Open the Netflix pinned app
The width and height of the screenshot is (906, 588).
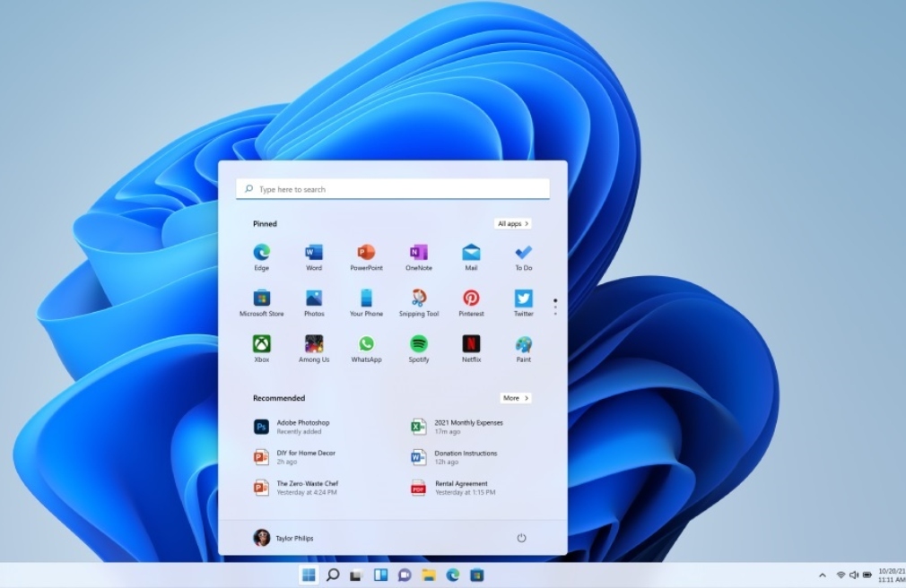[x=471, y=349]
